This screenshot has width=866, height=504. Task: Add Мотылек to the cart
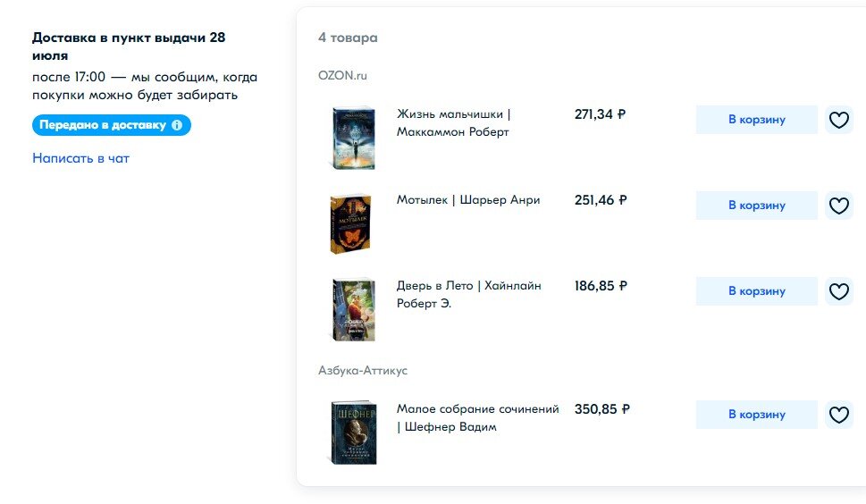757,206
